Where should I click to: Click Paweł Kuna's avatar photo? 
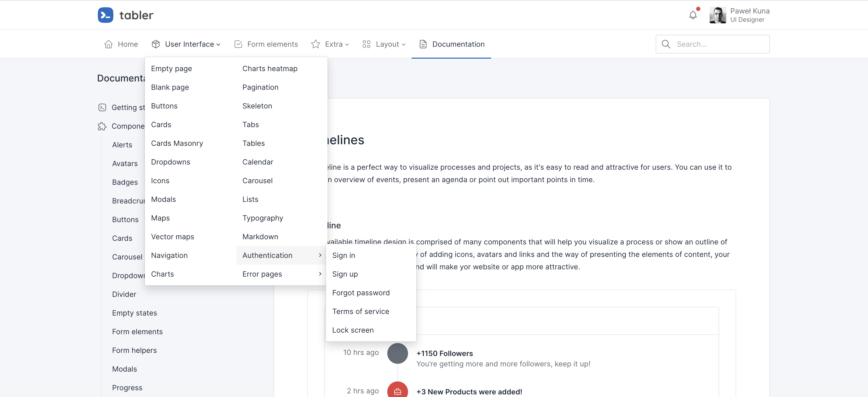pos(718,15)
